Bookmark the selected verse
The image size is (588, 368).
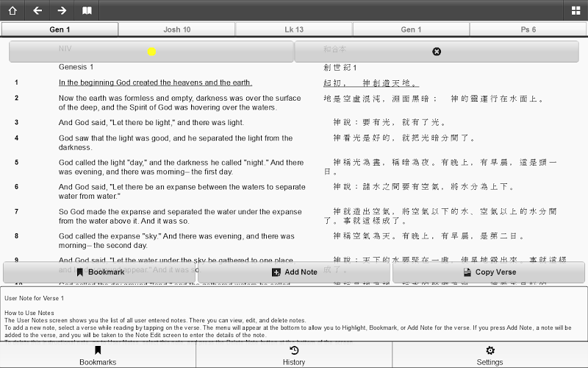[99, 272]
